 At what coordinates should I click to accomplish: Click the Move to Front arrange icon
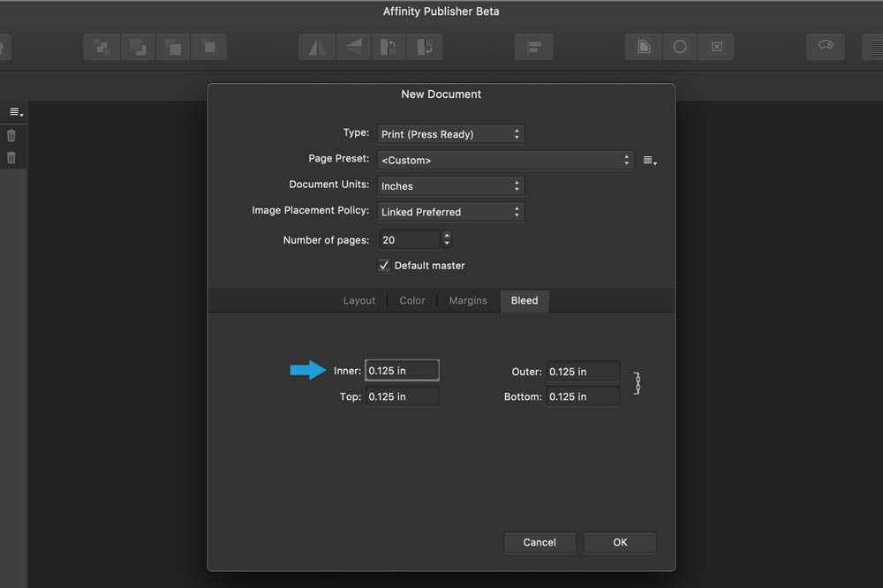[x=209, y=48]
